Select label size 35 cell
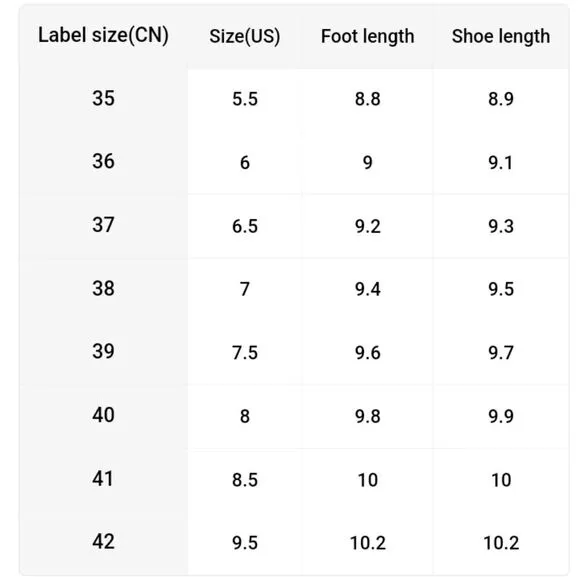Image resolution: width=580 pixels, height=580 pixels. [x=103, y=98]
